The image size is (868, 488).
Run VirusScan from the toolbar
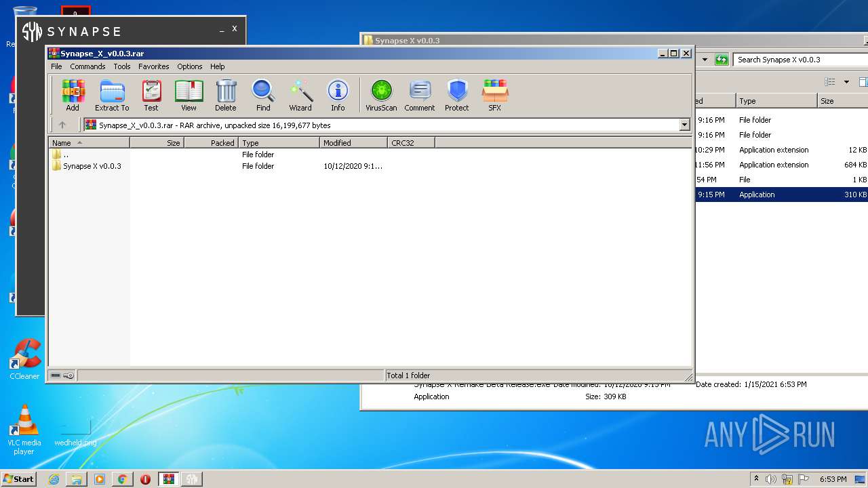point(381,95)
